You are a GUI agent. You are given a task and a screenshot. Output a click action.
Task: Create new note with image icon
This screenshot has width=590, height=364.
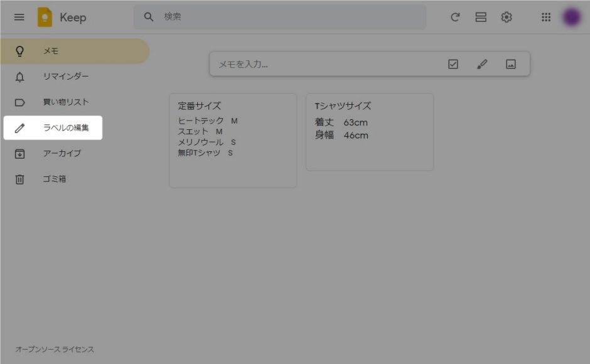click(x=511, y=64)
